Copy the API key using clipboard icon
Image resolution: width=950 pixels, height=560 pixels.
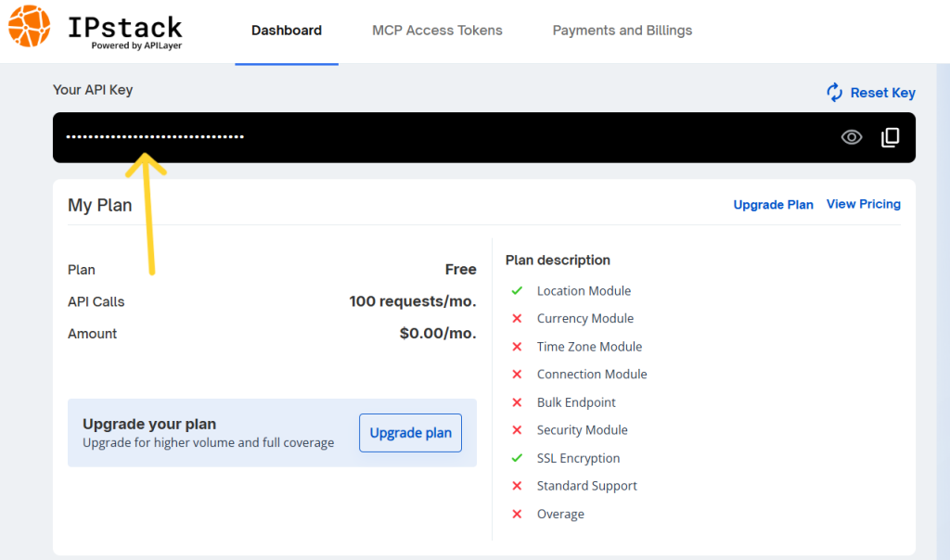pos(890,137)
